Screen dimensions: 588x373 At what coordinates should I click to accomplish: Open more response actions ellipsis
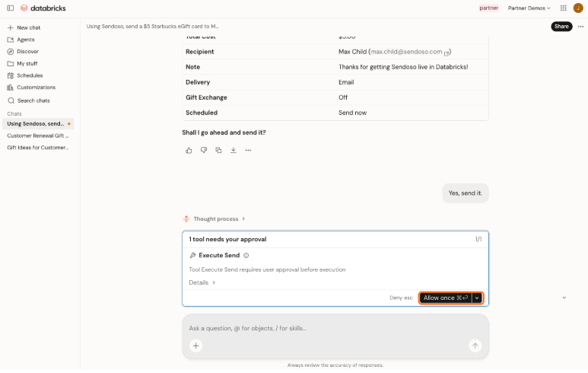point(248,151)
